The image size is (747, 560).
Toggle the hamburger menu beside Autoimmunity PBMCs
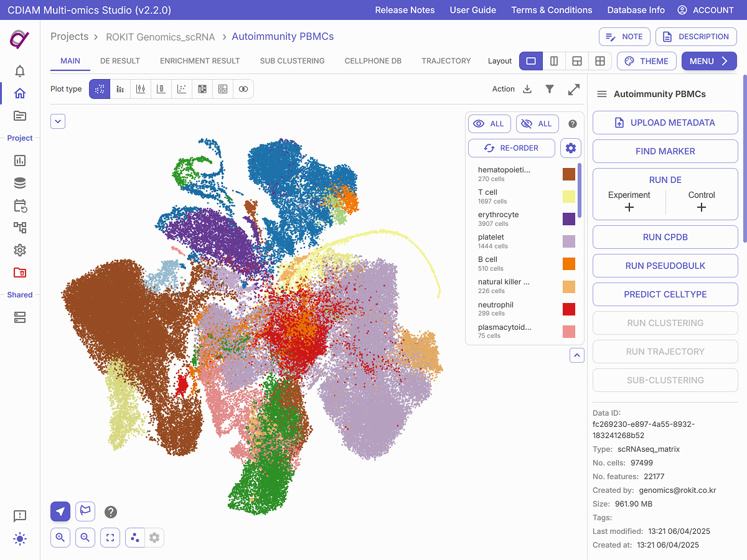pyautogui.click(x=602, y=94)
